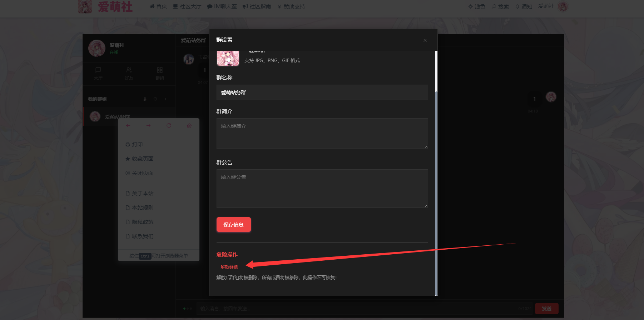Screen dimensions: 644x320
Task: Close the 群设置 dialog
Action: 425,40
